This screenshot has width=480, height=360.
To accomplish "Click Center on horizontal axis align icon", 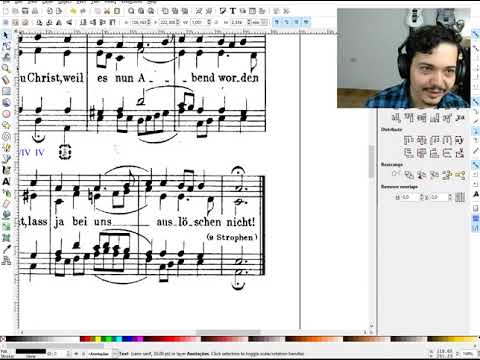I will tap(421, 117).
